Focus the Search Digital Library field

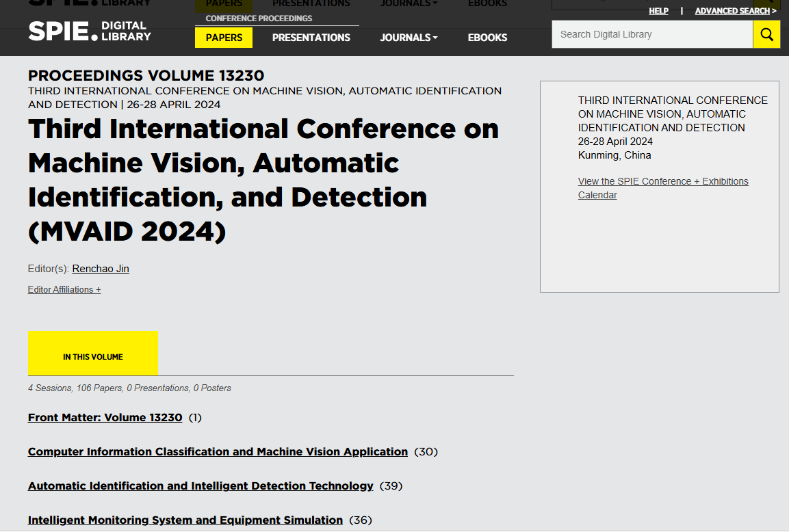pyautogui.click(x=652, y=34)
